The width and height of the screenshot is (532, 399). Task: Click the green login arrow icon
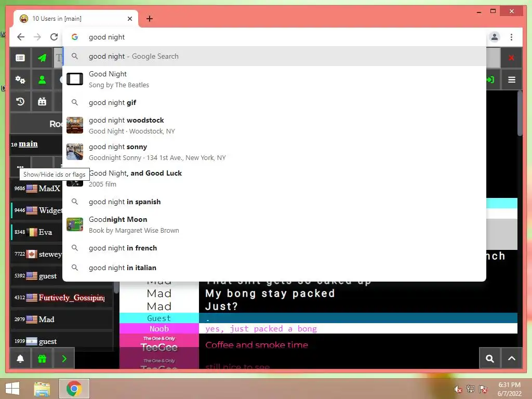(490, 79)
